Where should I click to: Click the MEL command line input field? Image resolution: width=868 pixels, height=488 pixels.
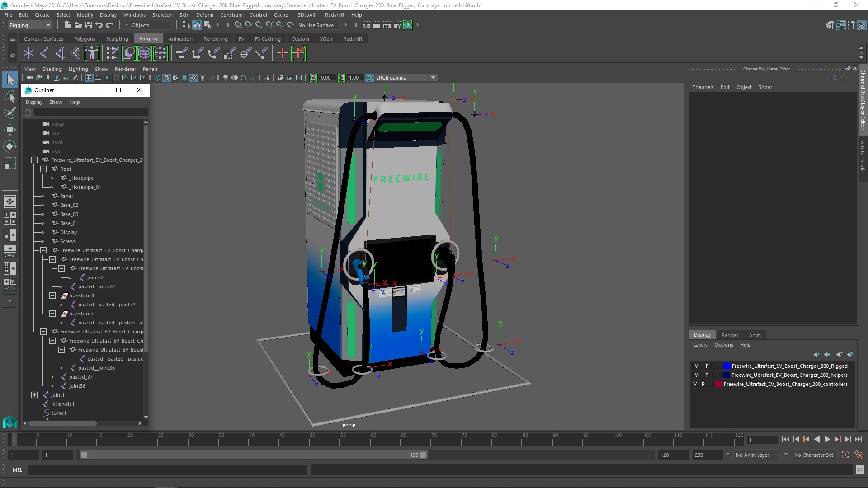pos(168,470)
